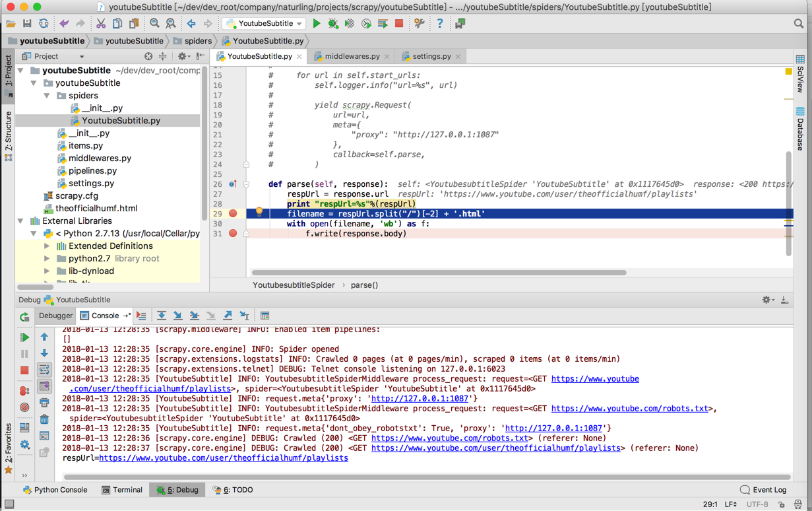Collapse the spiders folder in project tree

(x=47, y=96)
